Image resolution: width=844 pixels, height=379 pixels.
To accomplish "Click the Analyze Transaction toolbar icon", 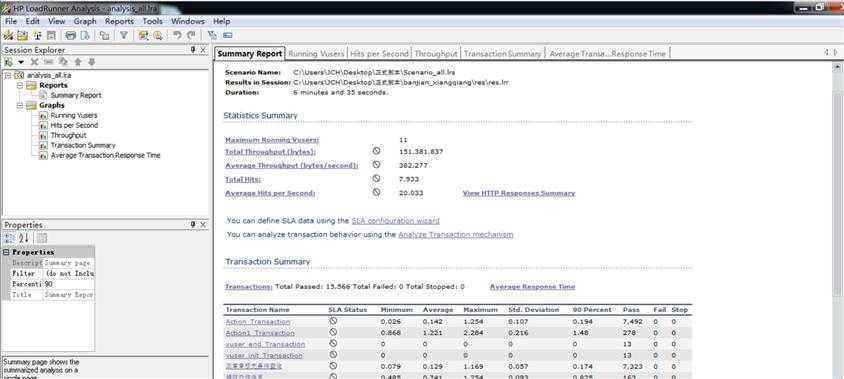I will (x=143, y=36).
